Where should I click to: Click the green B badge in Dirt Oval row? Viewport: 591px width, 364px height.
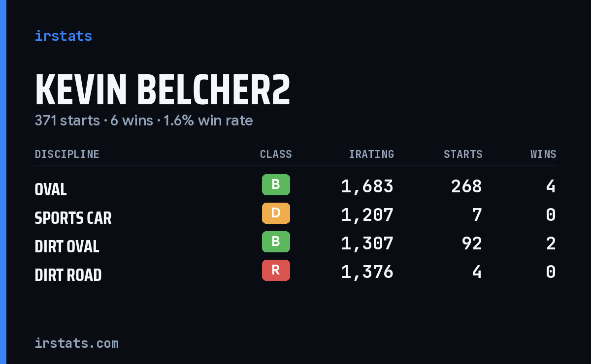tap(276, 242)
